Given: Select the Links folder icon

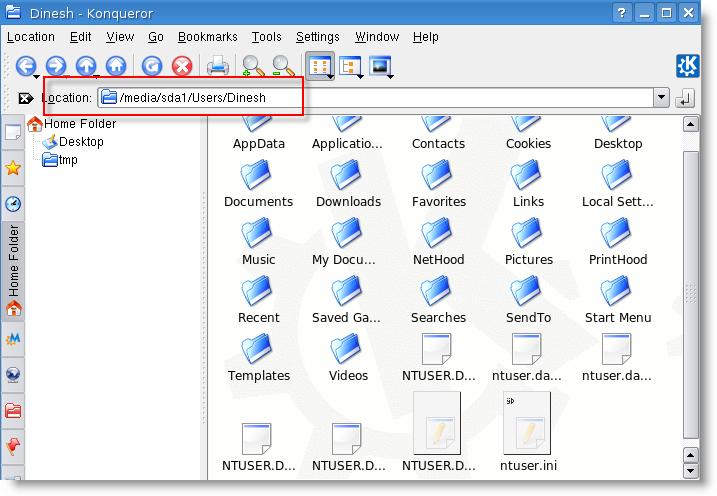Looking at the screenshot, I should 527,175.
